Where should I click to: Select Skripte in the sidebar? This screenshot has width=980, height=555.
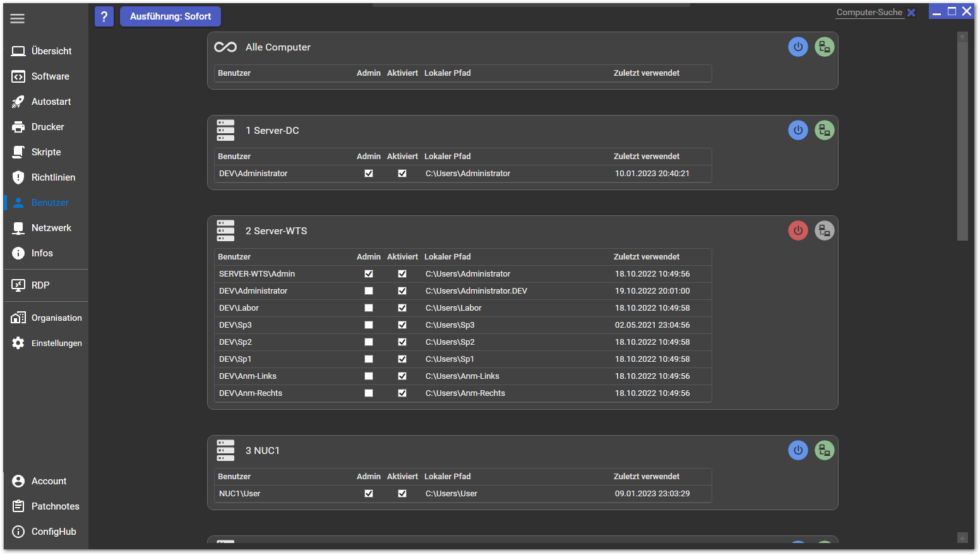[45, 152]
